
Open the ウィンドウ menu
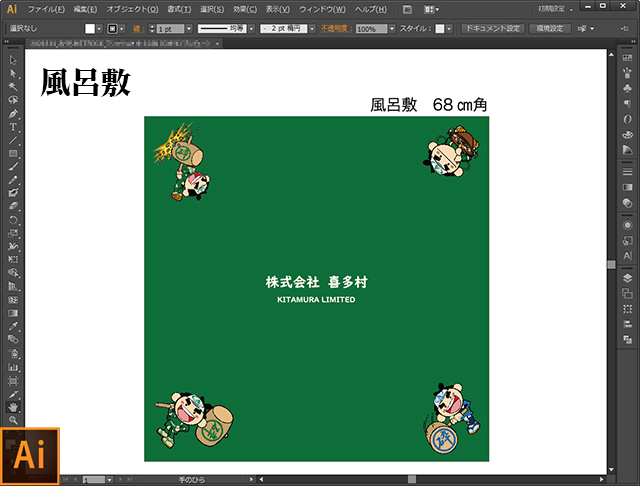(322, 9)
